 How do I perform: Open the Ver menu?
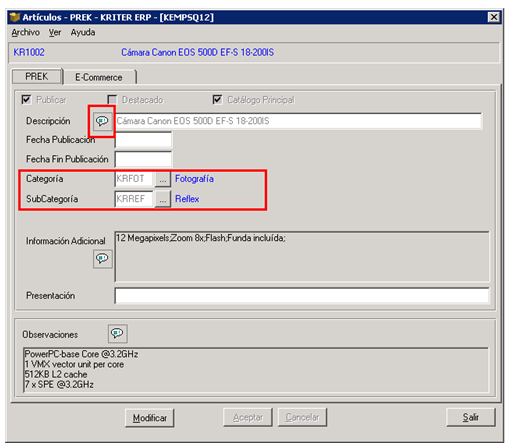55,32
